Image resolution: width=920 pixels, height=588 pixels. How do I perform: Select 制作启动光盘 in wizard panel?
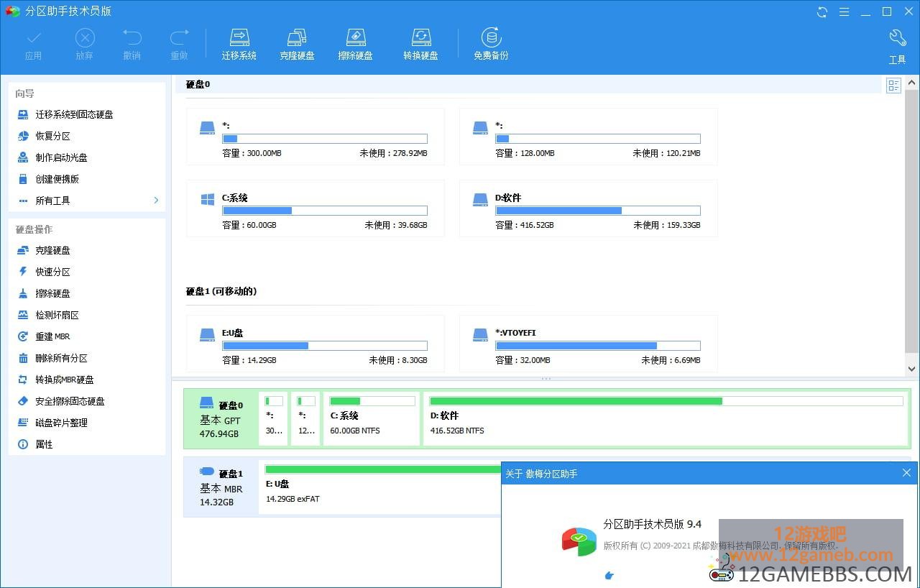point(62,157)
